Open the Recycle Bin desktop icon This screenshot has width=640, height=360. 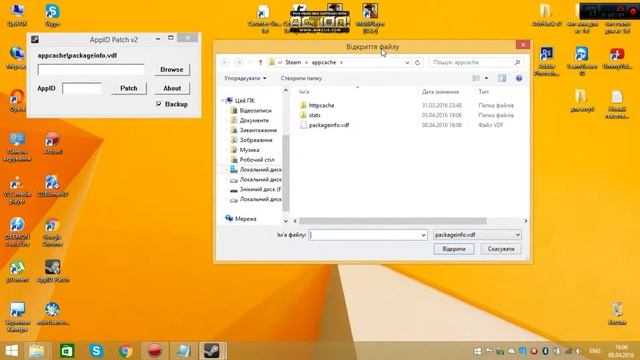point(617,313)
